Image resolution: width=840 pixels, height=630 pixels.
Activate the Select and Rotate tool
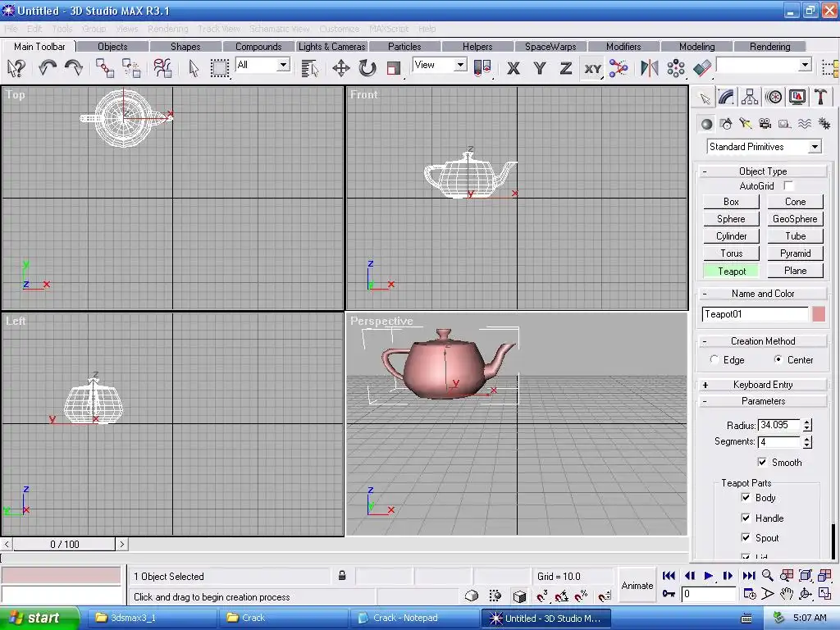click(x=367, y=68)
